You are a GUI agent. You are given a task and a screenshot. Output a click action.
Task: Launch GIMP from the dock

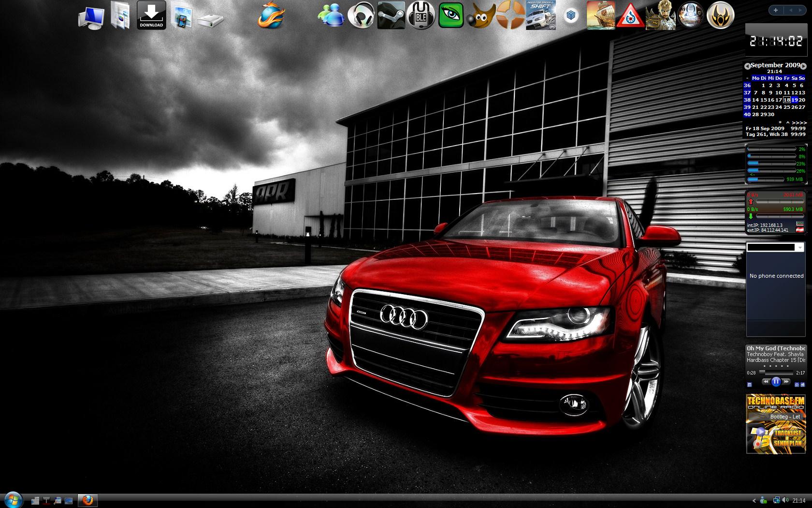coord(481,15)
